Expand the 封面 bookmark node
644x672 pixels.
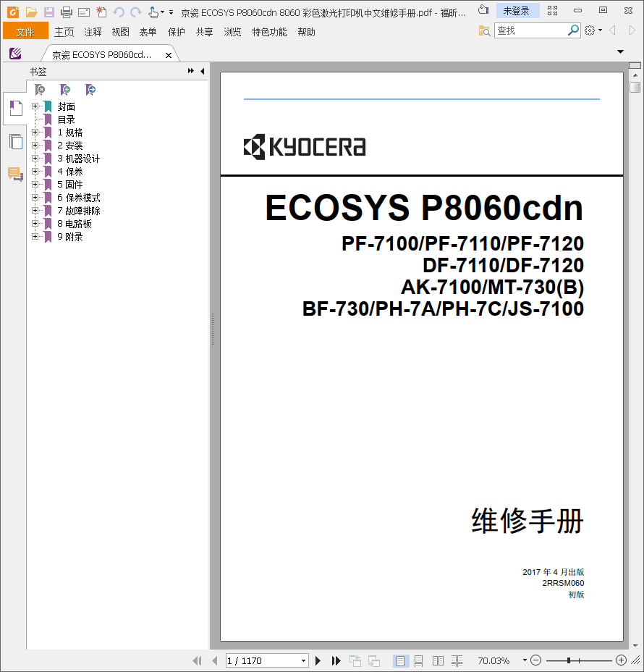(35, 106)
